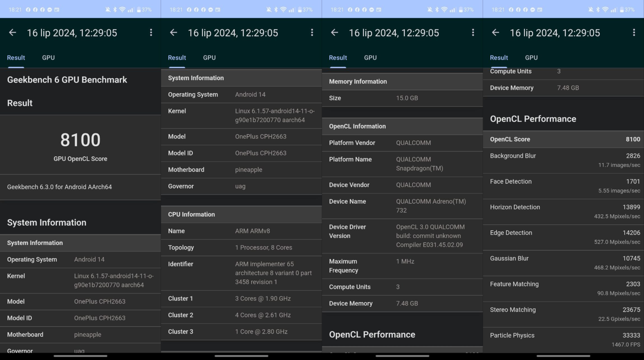Open three-dot overflow menu in third screen
The image size is (644, 360).
(x=473, y=33)
